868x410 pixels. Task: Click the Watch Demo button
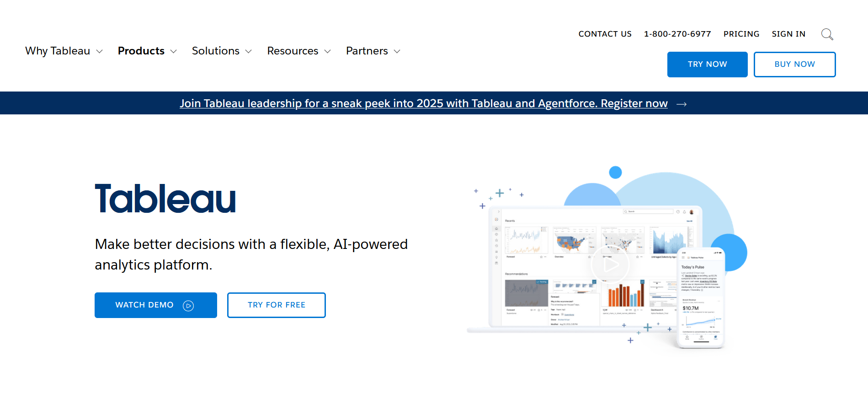click(x=155, y=305)
